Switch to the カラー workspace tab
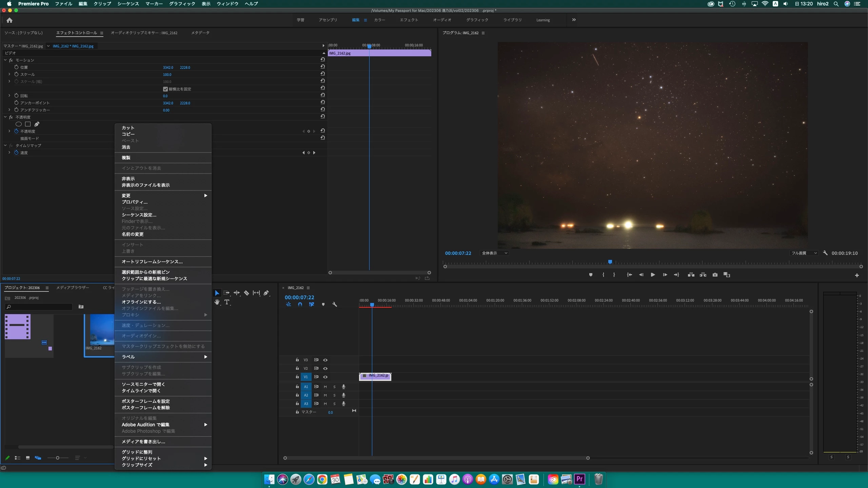 point(379,20)
